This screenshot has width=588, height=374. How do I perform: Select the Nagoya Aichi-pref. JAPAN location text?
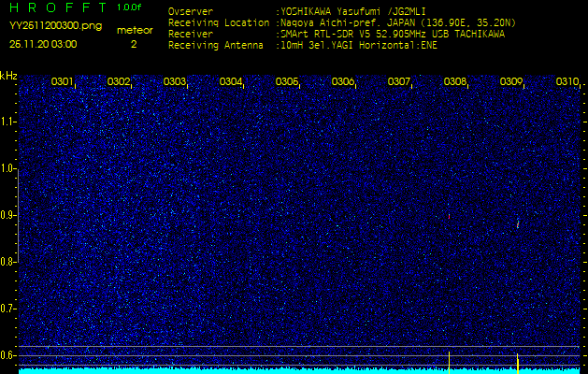click(x=398, y=22)
